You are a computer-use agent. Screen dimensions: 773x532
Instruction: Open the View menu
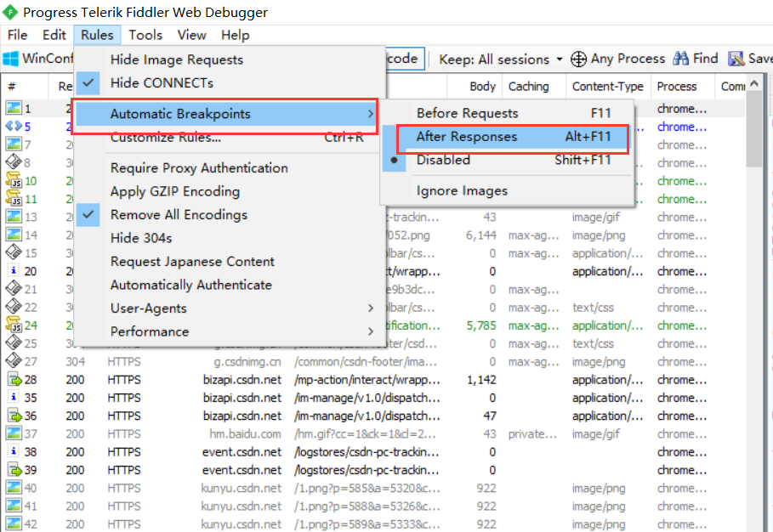(192, 35)
